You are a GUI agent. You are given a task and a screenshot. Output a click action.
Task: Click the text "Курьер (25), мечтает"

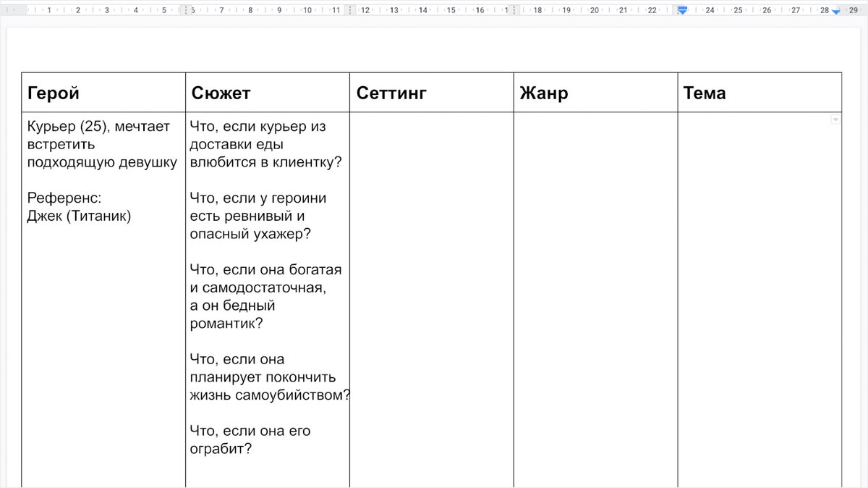point(98,127)
